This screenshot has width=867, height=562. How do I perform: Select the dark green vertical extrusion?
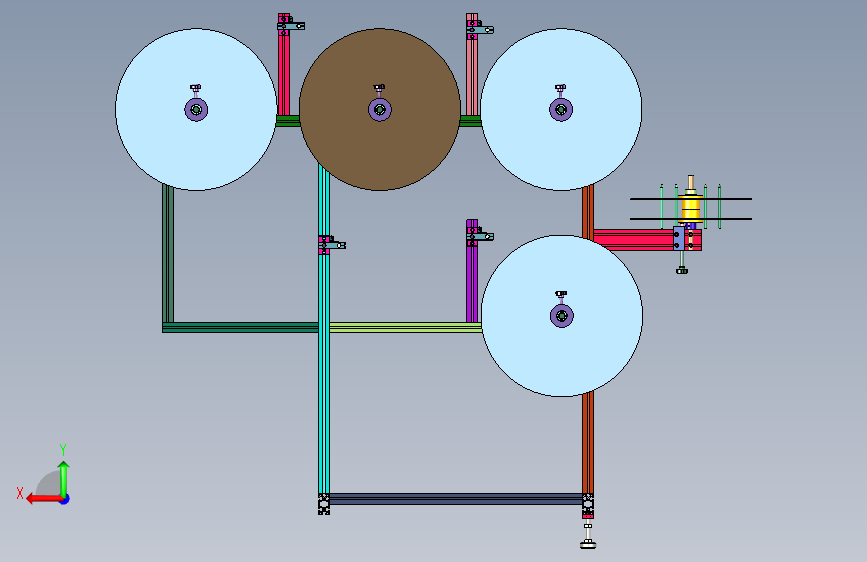168,254
